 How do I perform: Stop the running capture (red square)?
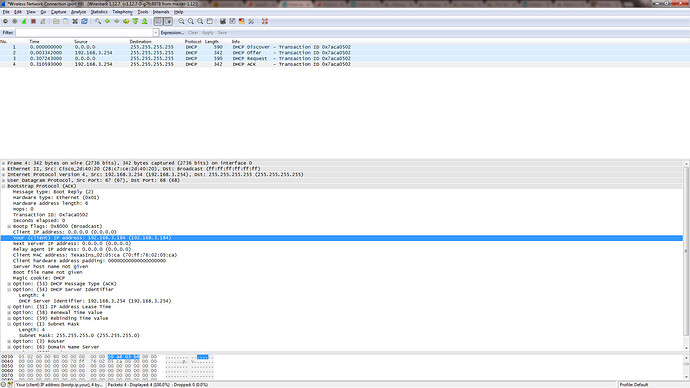(33, 21)
